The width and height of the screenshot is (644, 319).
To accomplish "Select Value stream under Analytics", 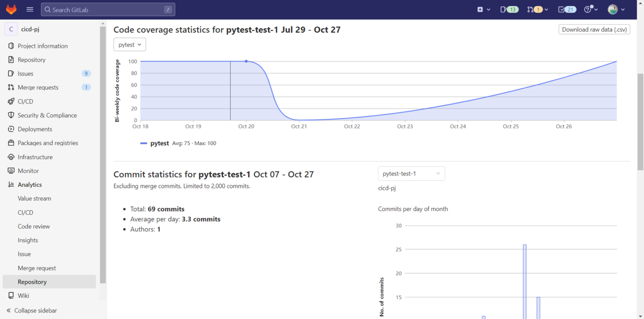I will (34, 198).
